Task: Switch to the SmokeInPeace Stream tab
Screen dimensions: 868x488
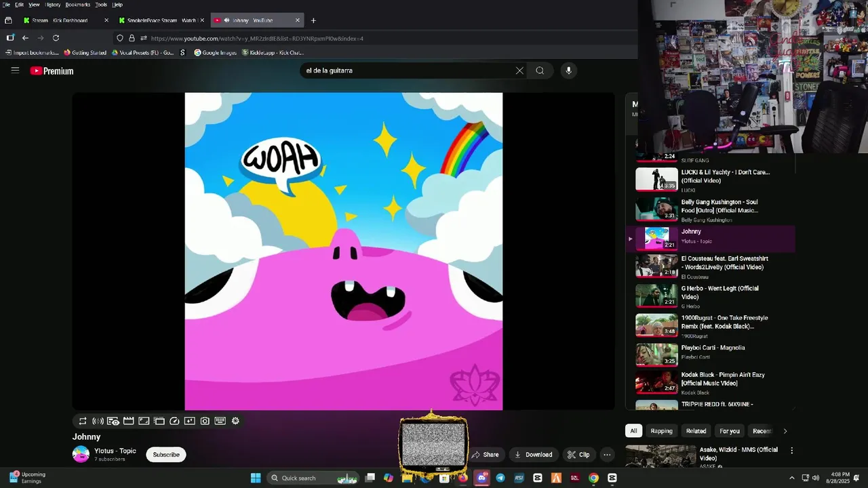Action: click(161, 20)
